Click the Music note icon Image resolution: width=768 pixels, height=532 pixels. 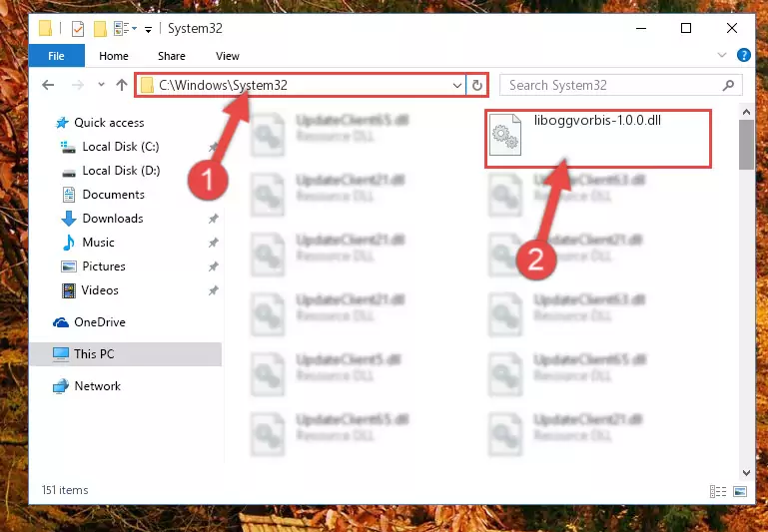pos(69,243)
